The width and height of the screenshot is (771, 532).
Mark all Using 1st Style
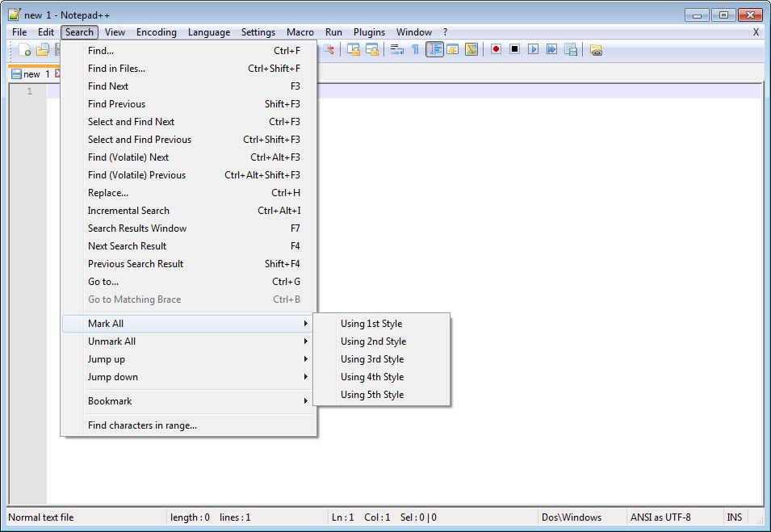pos(382,324)
